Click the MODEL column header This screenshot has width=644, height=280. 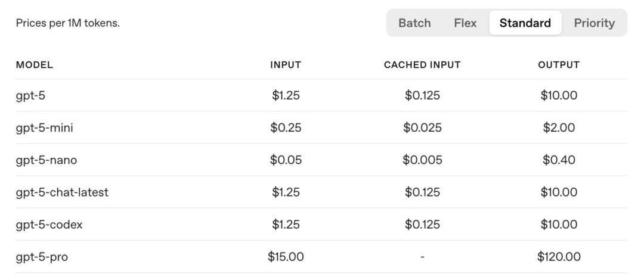tap(35, 66)
